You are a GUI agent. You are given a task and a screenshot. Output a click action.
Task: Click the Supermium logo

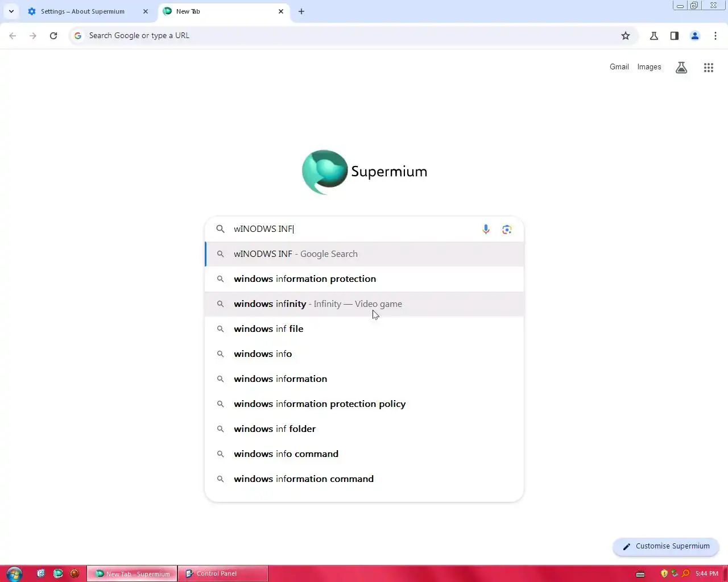pos(364,172)
